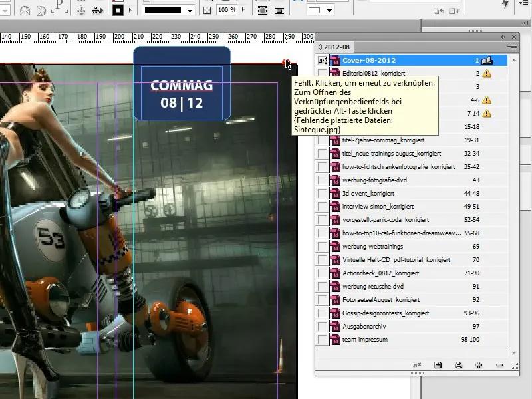Click the opacity checkerboard icon beside 100 %
The image size is (532, 399).
point(207,11)
